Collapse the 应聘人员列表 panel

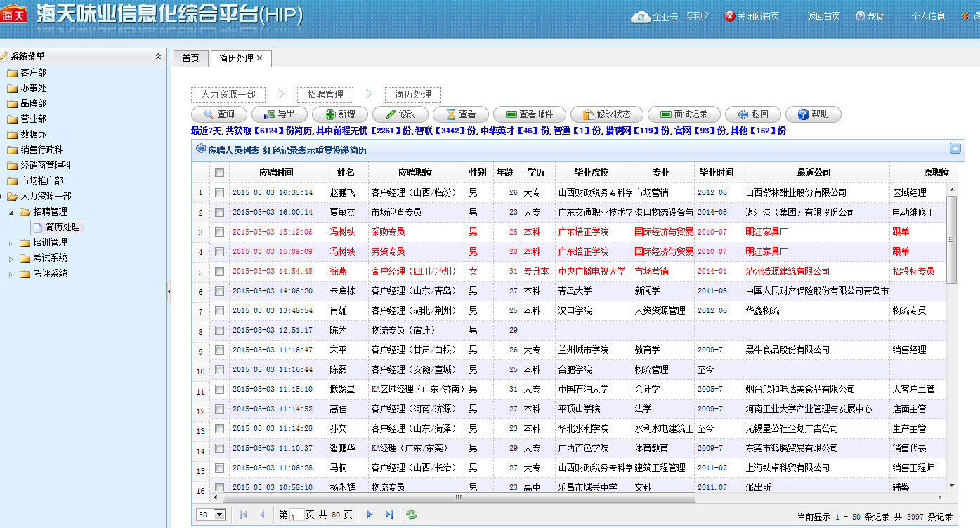955,148
